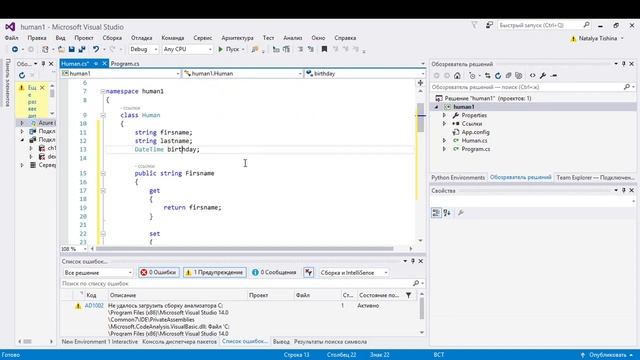Toggle the 0 Ошибки errors filter

click(159, 272)
